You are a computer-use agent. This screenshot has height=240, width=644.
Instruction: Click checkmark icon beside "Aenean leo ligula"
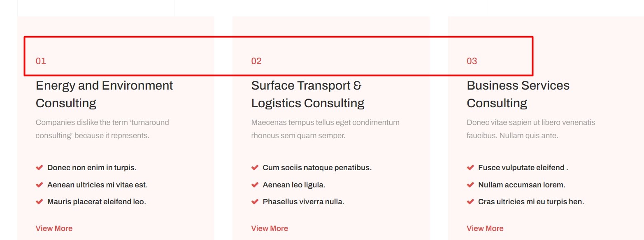click(255, 185)
